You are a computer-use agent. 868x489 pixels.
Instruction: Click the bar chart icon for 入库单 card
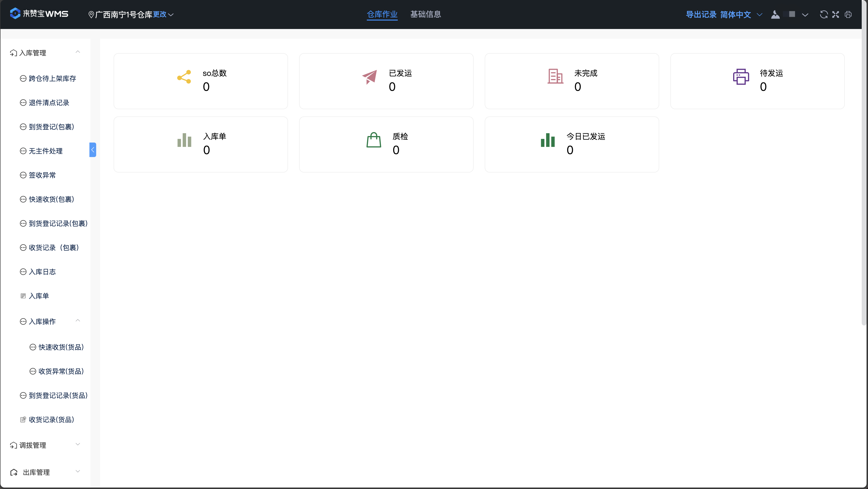coord(184,140)
